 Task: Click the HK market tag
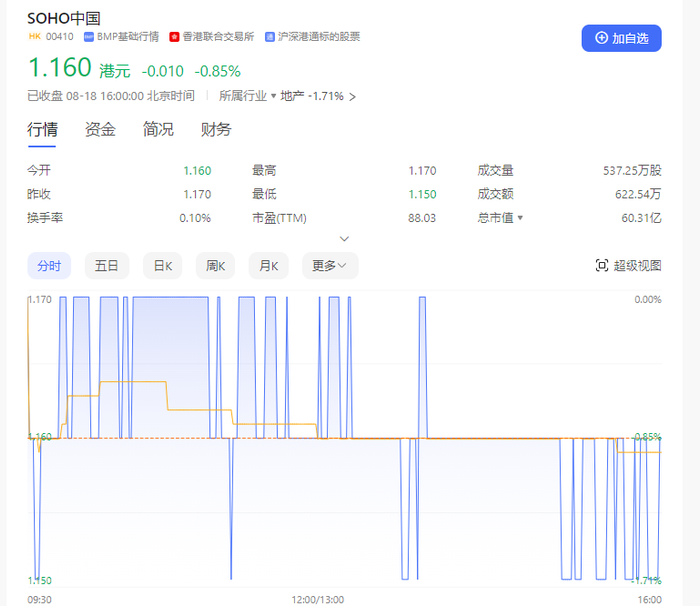[x=35, y=36]
